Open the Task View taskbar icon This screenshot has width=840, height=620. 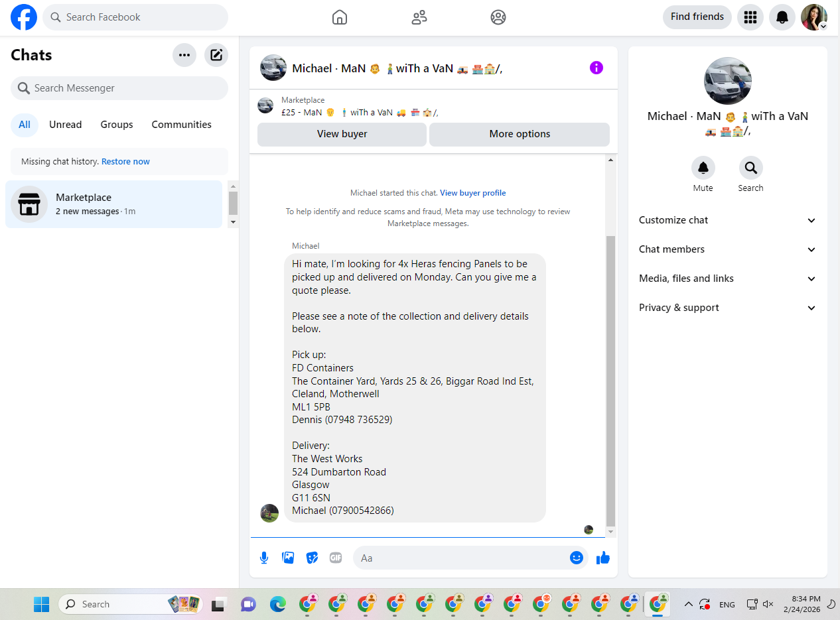click(x=218, y=604)
